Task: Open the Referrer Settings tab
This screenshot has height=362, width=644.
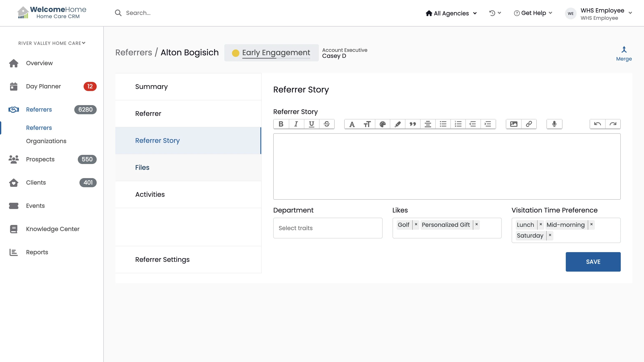Action: (162, 259)
